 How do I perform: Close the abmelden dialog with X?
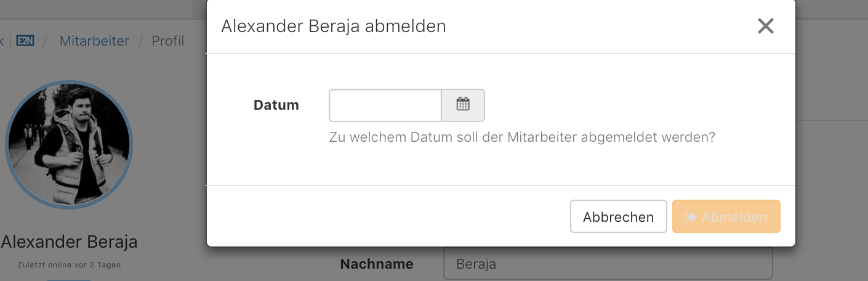[765, 26]
